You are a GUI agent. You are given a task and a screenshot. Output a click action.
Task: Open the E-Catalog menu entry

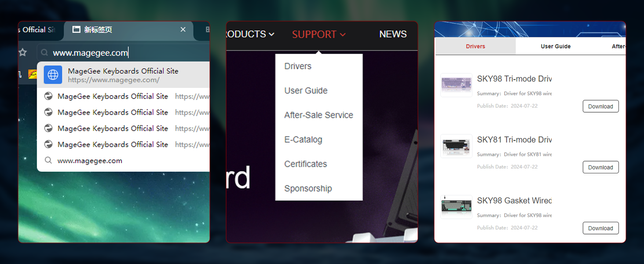point(303,139)
